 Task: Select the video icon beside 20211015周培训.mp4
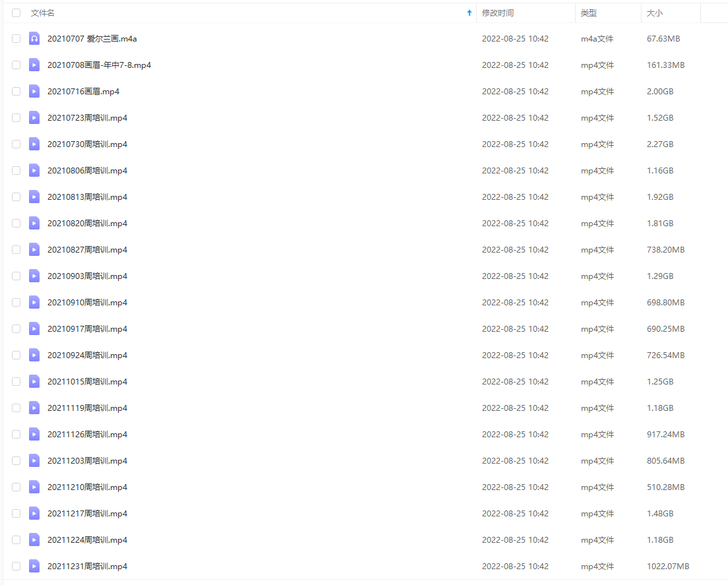[34, 381]
